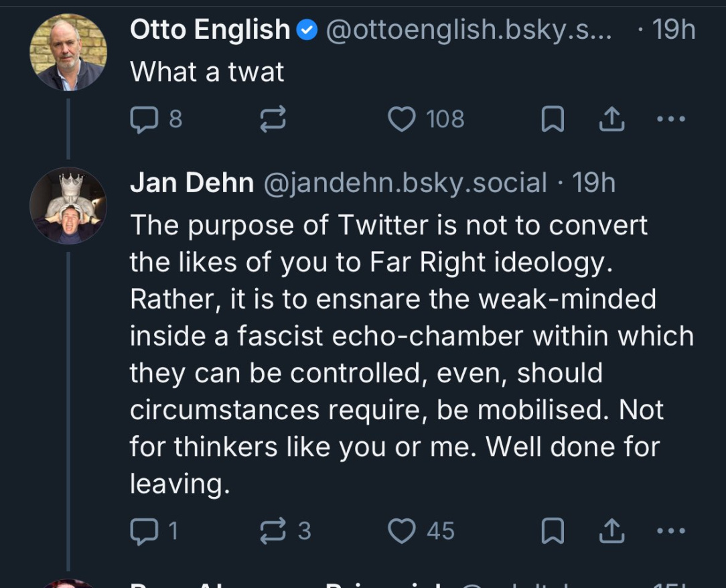Open Otto English's profile picture
Screen dimensions: 726x588
(68, 52)
